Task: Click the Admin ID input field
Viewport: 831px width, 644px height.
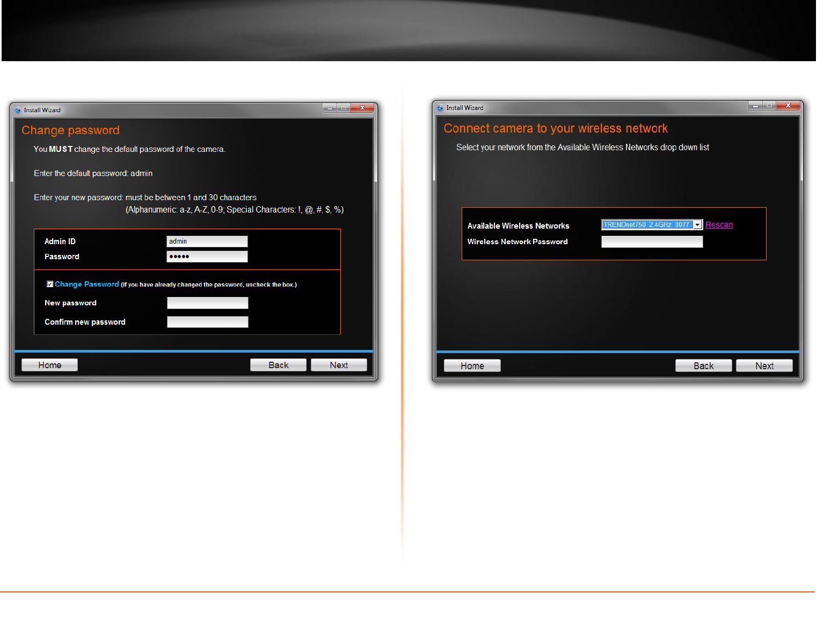Action: (x=207, y=241)
